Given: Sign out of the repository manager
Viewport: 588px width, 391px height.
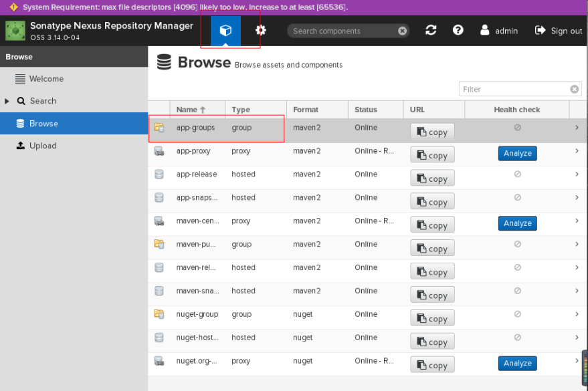Looking at the screenshot, I should [558, 29].
